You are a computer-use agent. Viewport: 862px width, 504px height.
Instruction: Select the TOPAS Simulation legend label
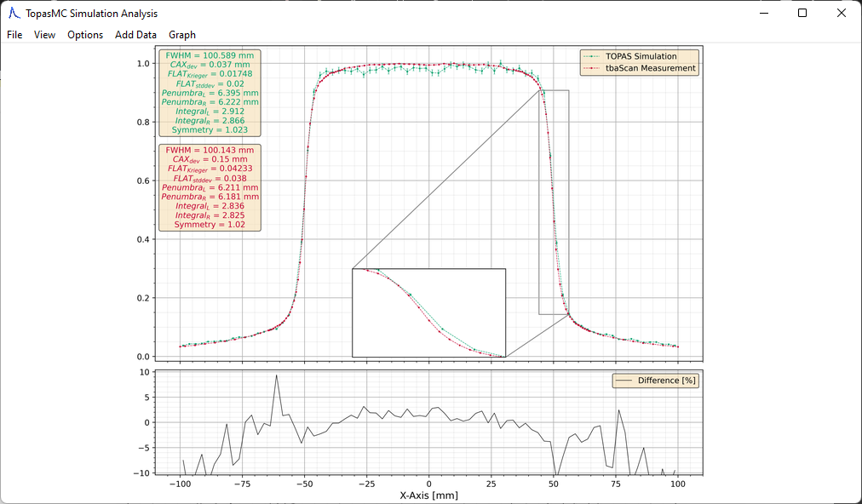(641, 56)
